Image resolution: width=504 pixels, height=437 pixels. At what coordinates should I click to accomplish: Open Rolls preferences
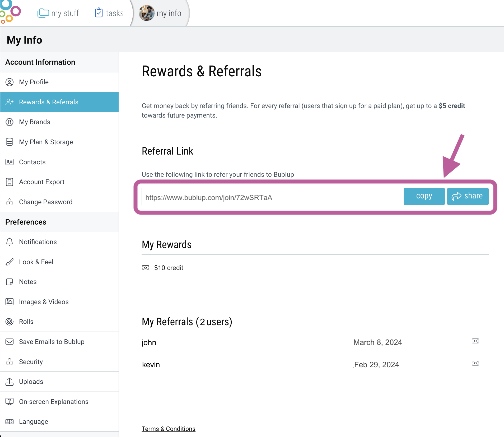pos(59,322)
